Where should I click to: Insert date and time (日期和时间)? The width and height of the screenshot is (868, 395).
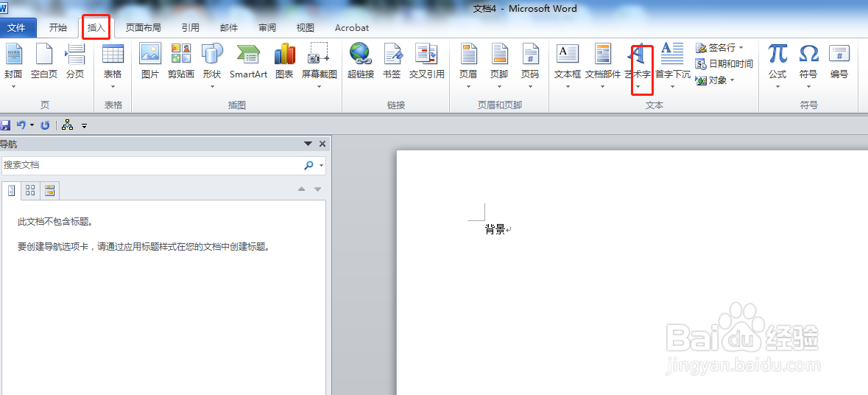(x=724, y=63)
